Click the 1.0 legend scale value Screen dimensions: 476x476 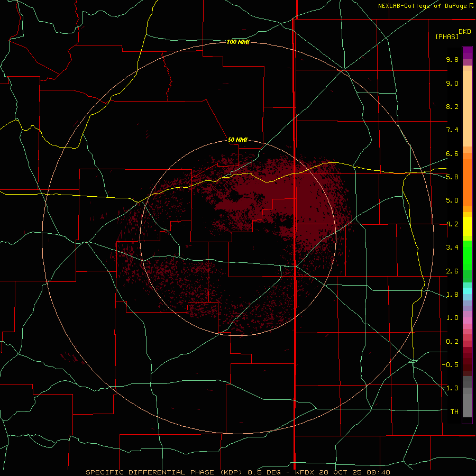click(x=452, y=318)
